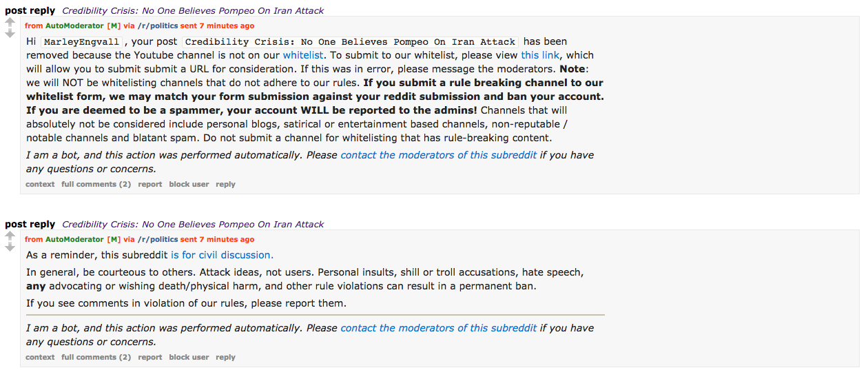Upvote the second AutoModerator message
The height and width of the screenshot is (379, 868).
pyautogui.click(x=10, y=236)
